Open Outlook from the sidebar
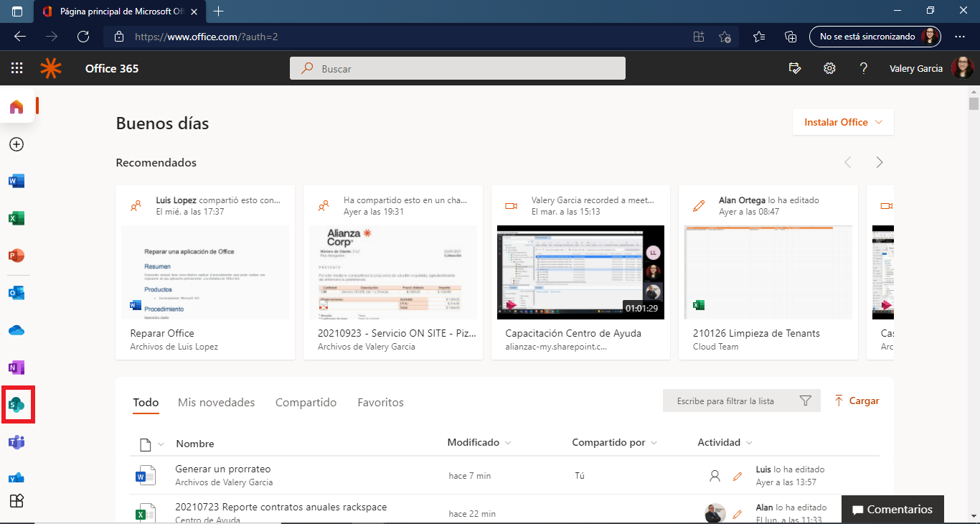Screen dimensions: 980x524 click(x=16, y=293)
